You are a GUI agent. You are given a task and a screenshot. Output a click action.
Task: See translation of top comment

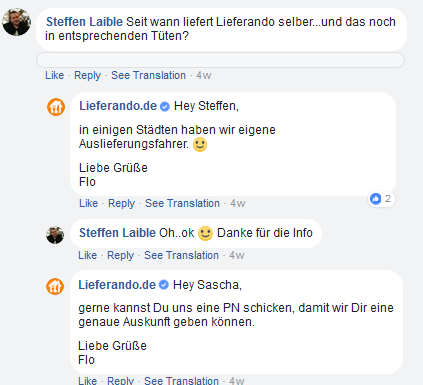[x=148, y=75]
